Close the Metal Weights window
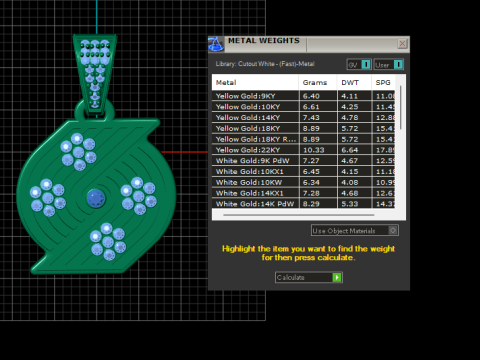 (x=402, y=44)
